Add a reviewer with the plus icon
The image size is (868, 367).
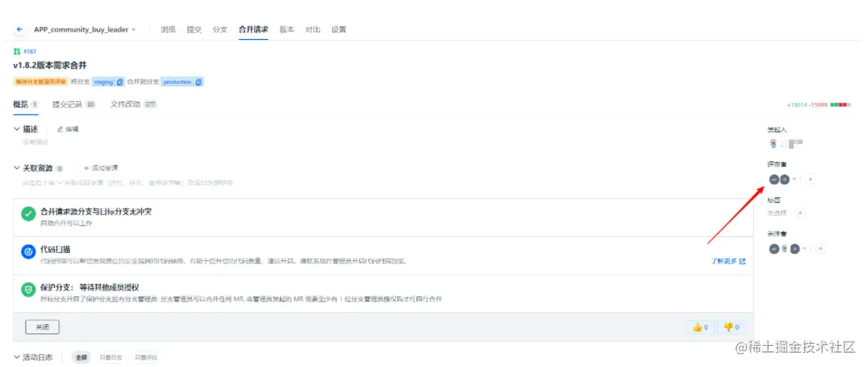(x=810, y=179)
